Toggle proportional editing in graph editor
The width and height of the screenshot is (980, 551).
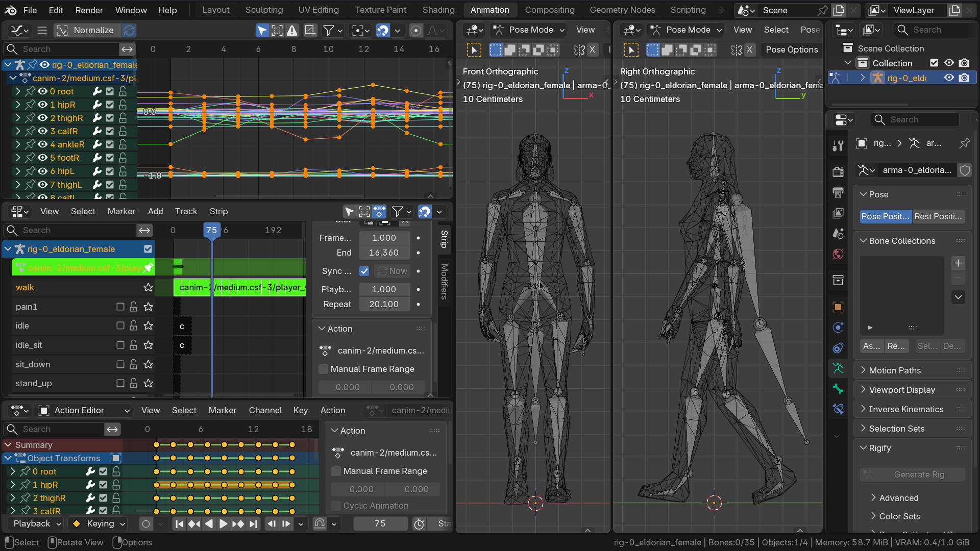click(x=416, y=31)
